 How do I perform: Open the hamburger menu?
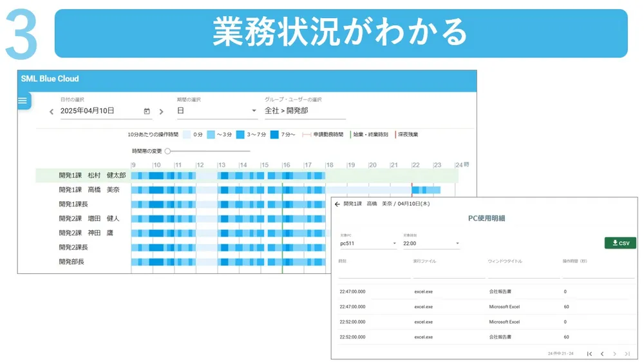[x=23, y=101]
